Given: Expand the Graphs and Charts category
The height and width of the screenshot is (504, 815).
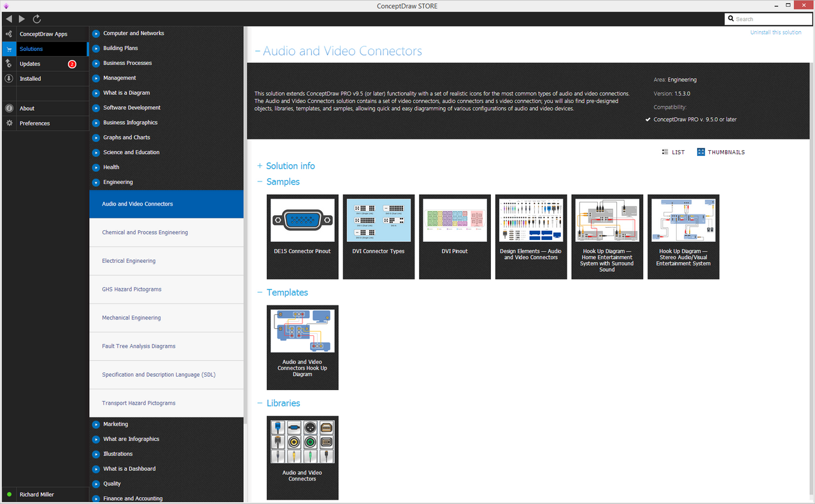Looking at the screenshot, I should point(96,137).
